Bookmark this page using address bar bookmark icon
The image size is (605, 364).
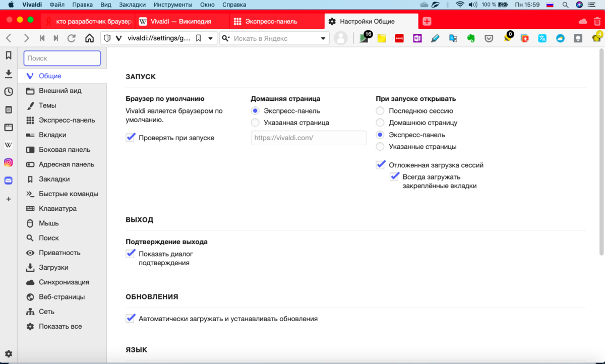tap(198, 38)
